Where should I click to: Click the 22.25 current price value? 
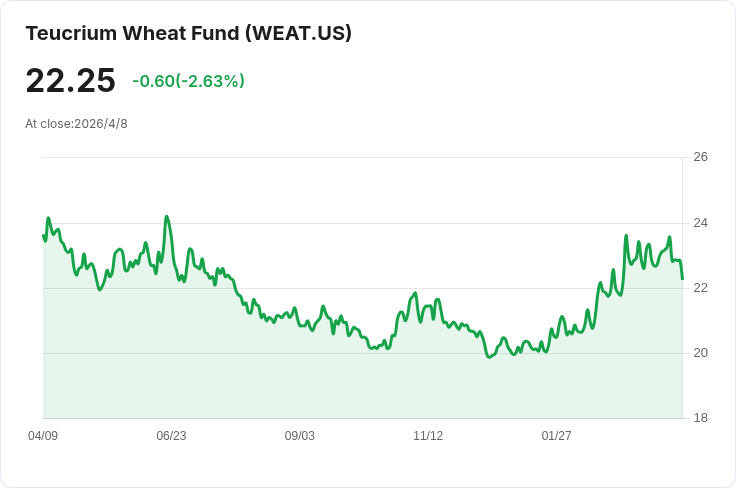pyautogui.click(x=70, y=81)
